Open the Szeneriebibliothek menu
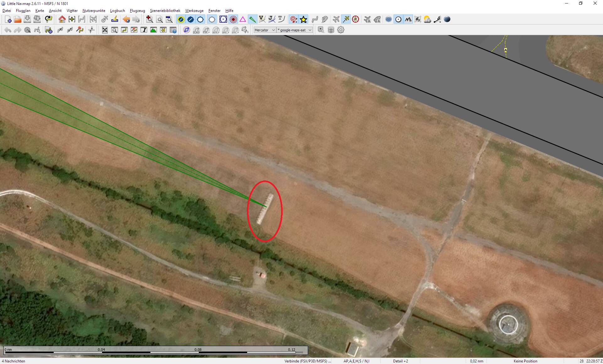603x364 pixels. 165,10
